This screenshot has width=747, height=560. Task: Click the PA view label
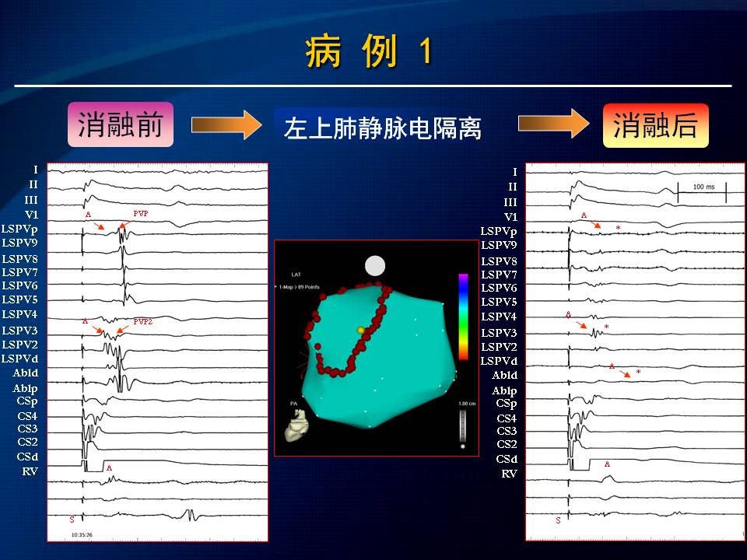[x=293, y=403]
